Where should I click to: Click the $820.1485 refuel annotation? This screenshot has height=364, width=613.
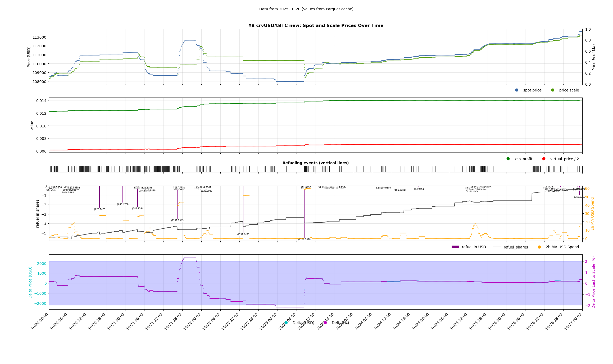99,209
